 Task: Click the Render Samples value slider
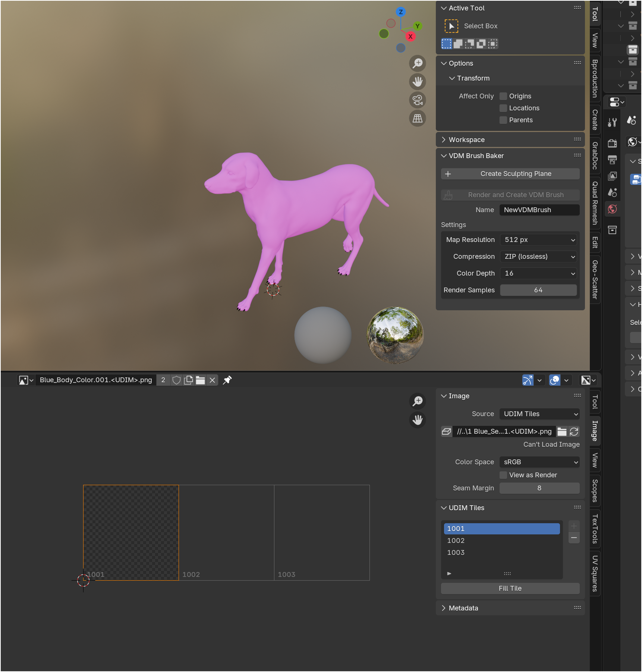pos(538,290)
